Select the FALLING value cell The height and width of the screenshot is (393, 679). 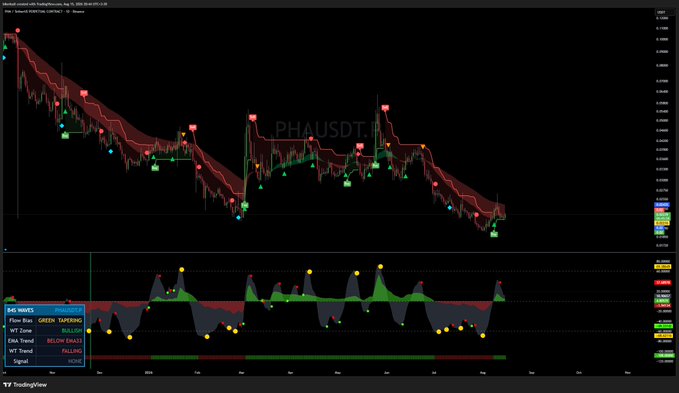(72, 351)
